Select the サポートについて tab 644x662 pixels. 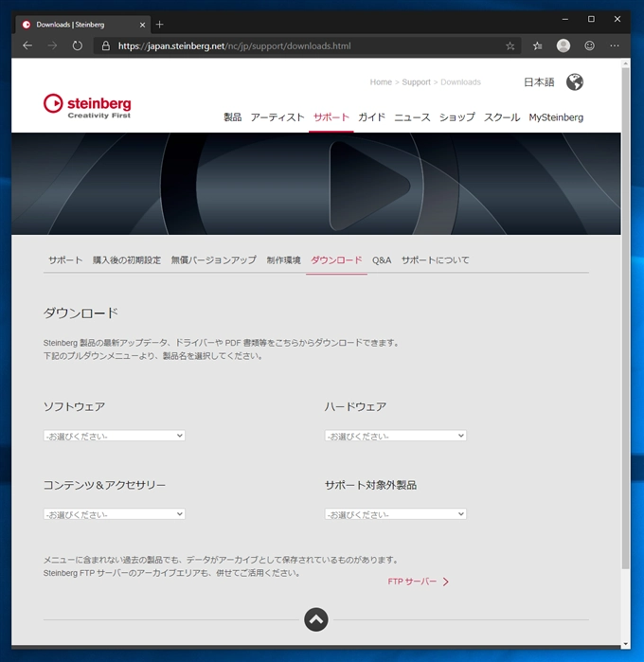pos(436,260)
